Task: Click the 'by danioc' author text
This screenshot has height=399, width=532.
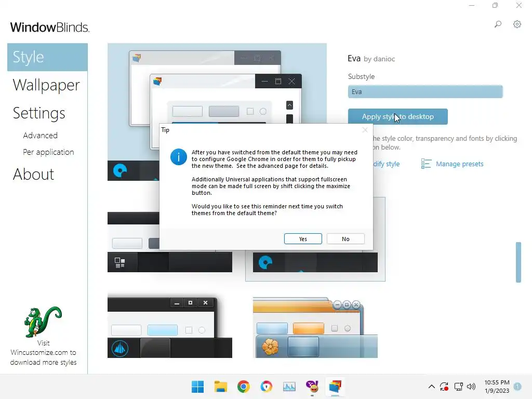Action: (x=379, y=59)
